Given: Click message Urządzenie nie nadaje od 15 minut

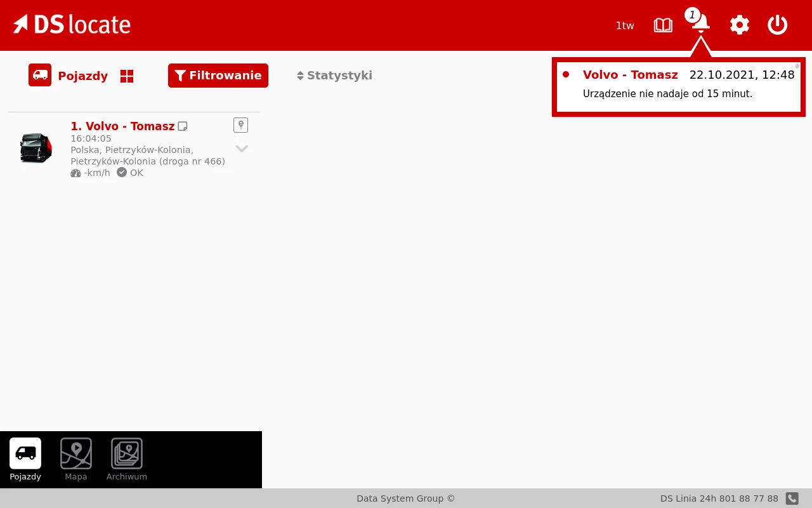Looking at the screenshot, I should pos(667,94).
